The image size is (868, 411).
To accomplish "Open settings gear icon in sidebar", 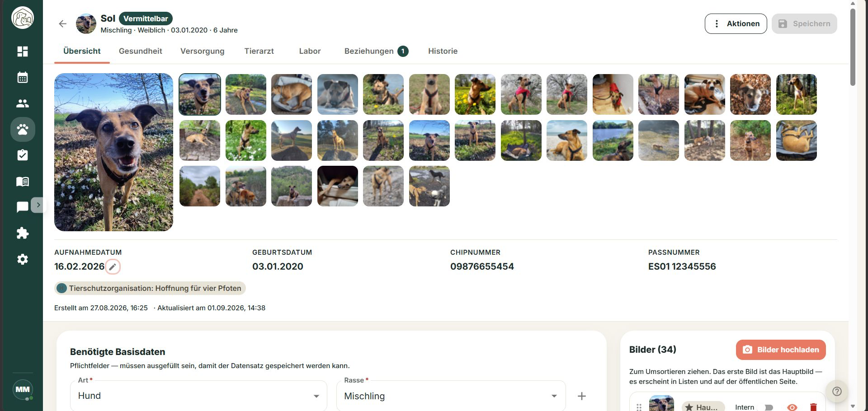I will coord(22,259).
